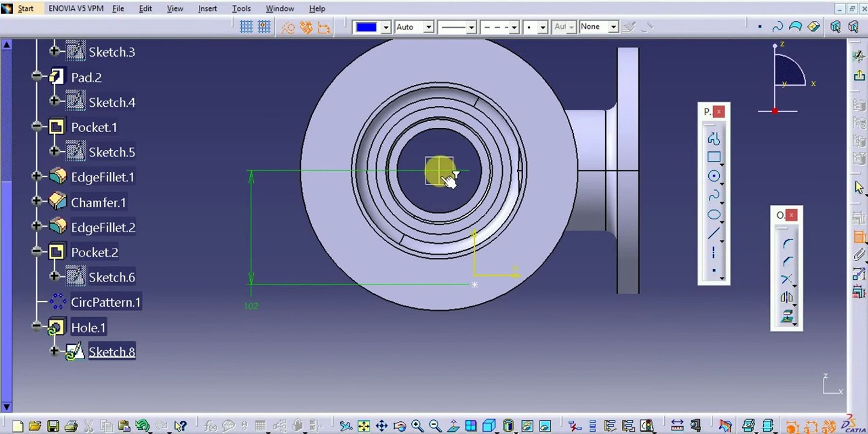Viewport: 868px width, 434px height.
Task: Toggle Construction/Standard element mode
Action: (x=288, y=27)
